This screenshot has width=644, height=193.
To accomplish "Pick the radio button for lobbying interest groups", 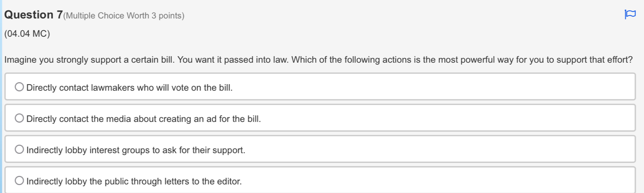I will click(x=19, y=150).
